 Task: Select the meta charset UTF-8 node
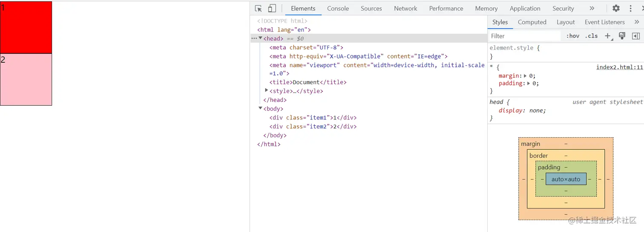[x=306, y=47]
